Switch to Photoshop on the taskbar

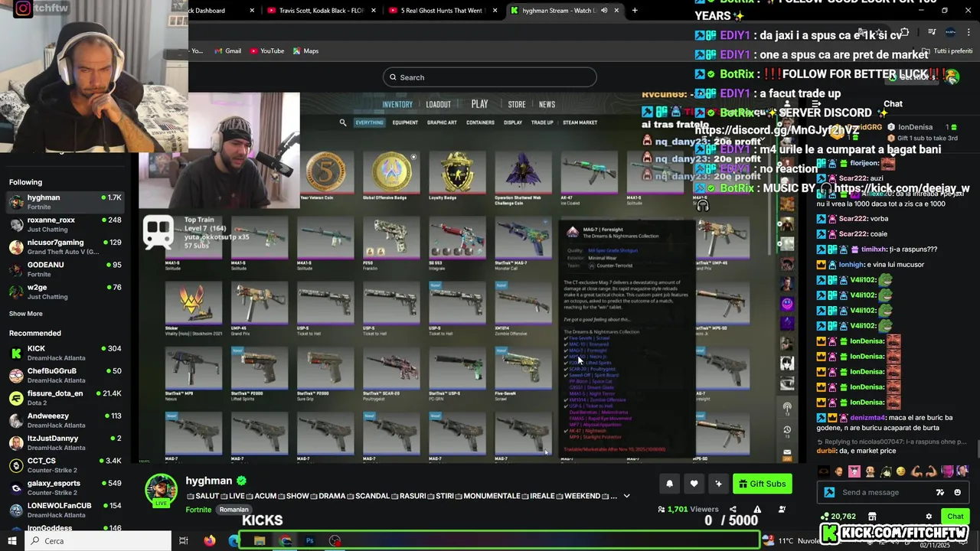tap(309, 541)
